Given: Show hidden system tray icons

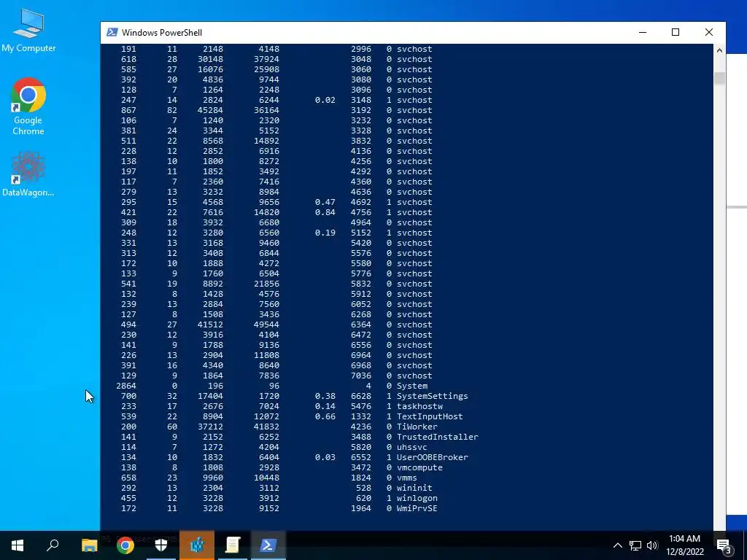Looking at the screenshot, I should pyautogui.click(x=617, y=545).
